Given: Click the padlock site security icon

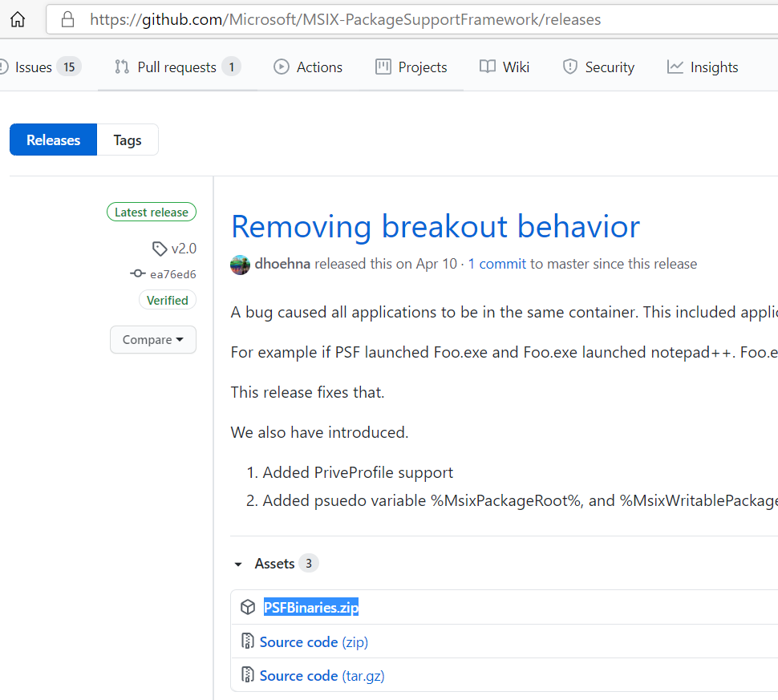Looking at the screenshot, I should [x=67, y=19].
